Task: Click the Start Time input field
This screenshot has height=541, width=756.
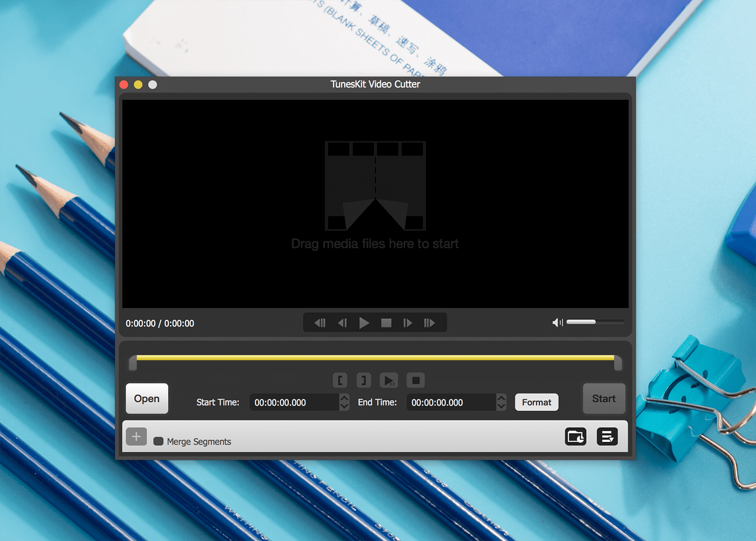Action: 294,402
